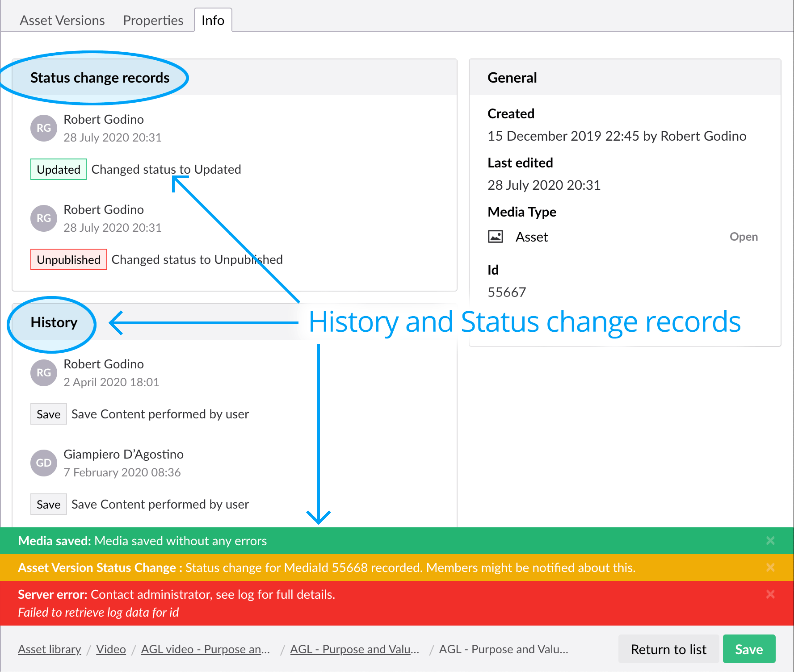Dismiss the green Media saved notification

770,541
